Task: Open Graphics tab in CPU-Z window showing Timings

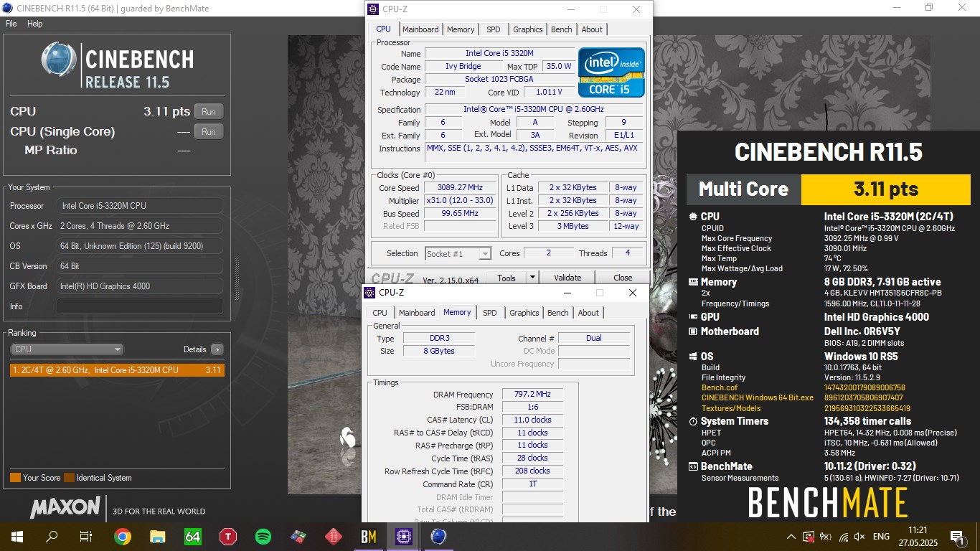Action: [524, 313]
